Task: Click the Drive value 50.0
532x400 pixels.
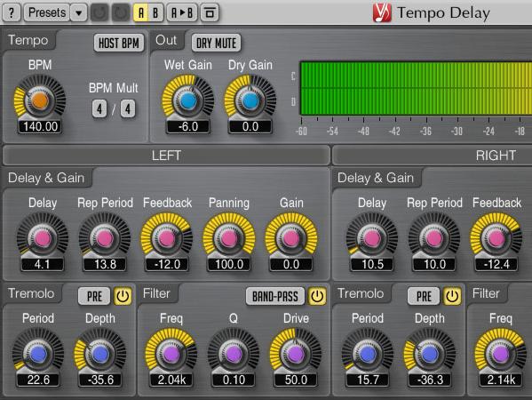Action: (x=296, y=380)
